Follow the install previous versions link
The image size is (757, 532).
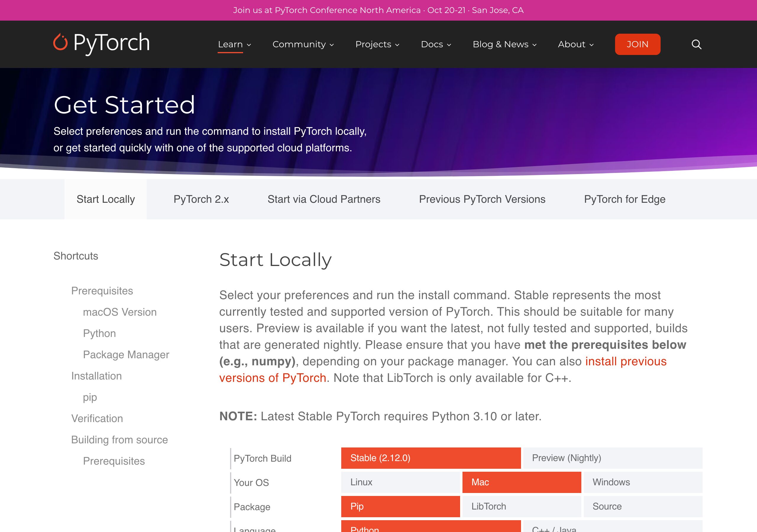[443, 369]
